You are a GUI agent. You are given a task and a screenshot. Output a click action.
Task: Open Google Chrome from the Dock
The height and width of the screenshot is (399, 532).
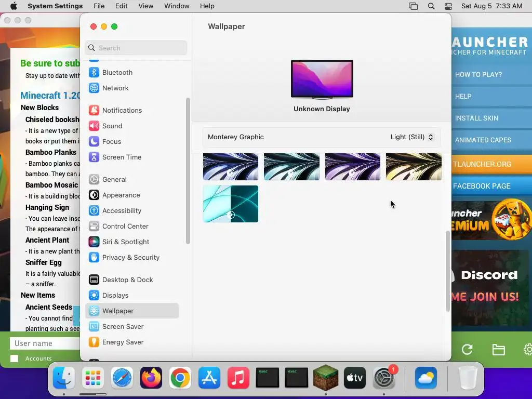[x=180, y=378]
